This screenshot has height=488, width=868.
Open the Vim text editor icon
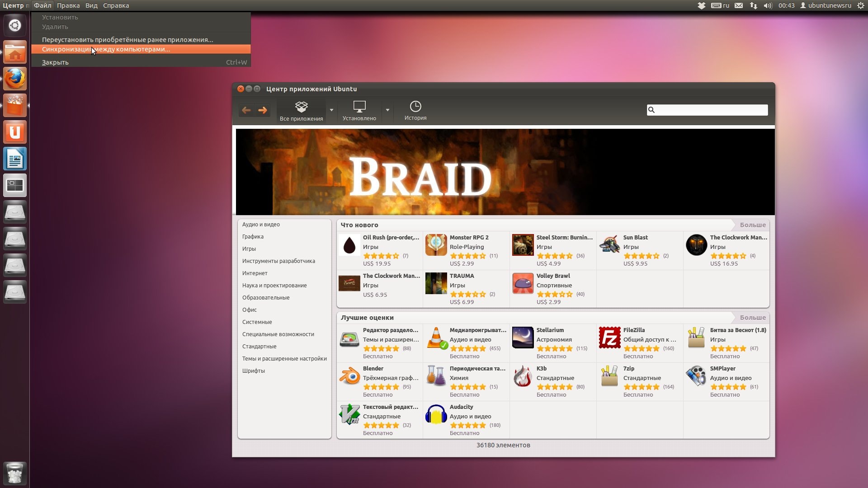coord(349,415)
